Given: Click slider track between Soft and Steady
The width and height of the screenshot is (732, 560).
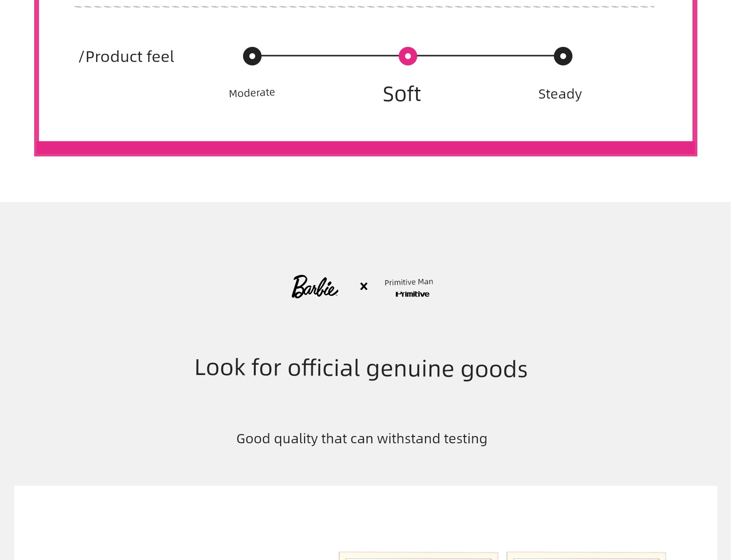Looking at the screenshot, I should [486, 56].
